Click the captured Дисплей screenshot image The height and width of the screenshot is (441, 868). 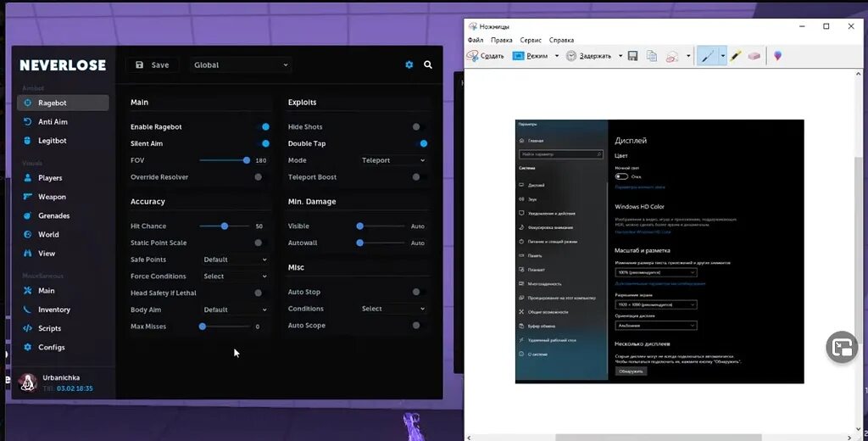(659, 252)
